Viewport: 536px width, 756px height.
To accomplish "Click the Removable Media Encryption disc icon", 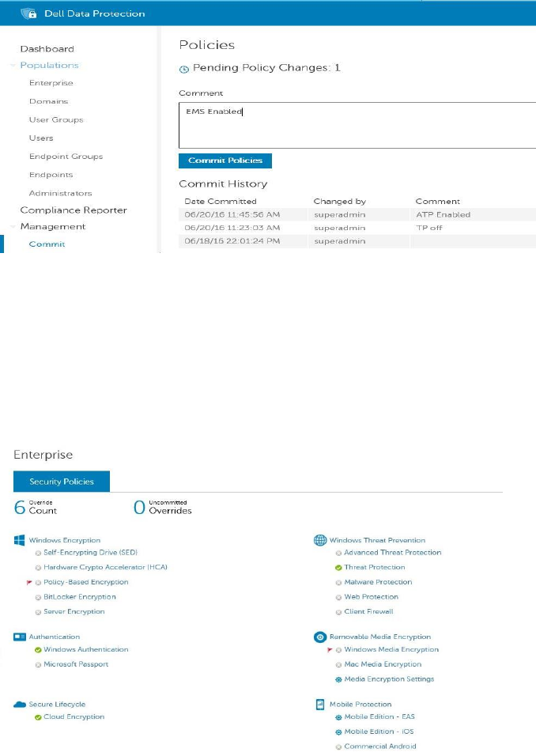I will click(x=320, y=637).
